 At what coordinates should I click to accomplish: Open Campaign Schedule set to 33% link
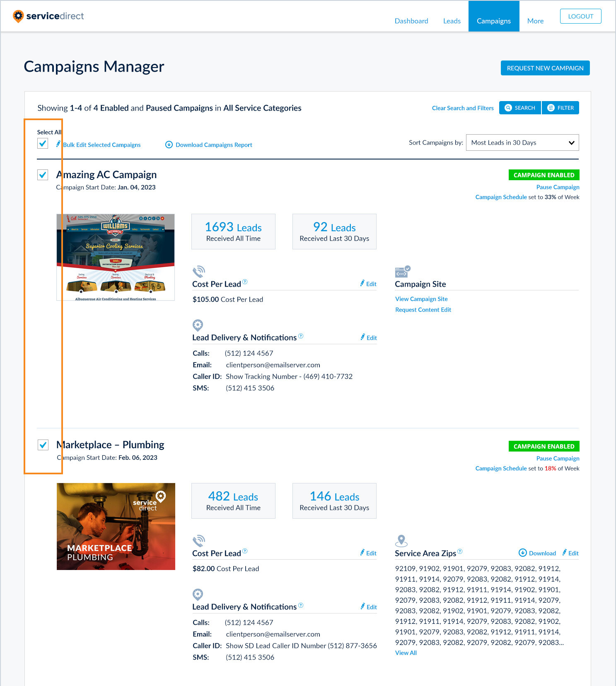point(501,197)
